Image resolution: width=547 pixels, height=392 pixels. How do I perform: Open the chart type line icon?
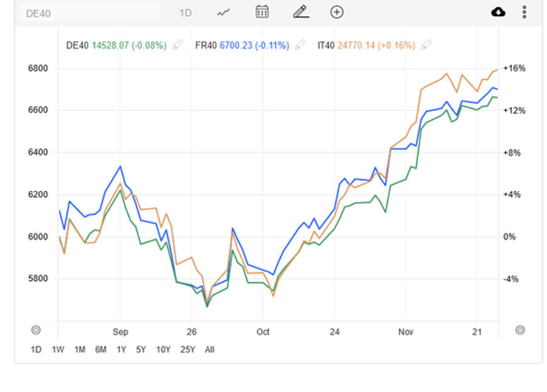pos(223,12)
